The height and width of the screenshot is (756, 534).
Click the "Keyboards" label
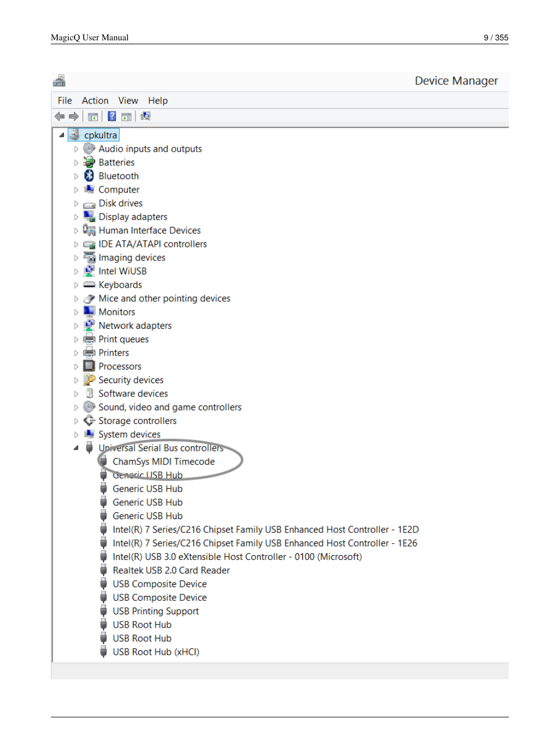120,285
